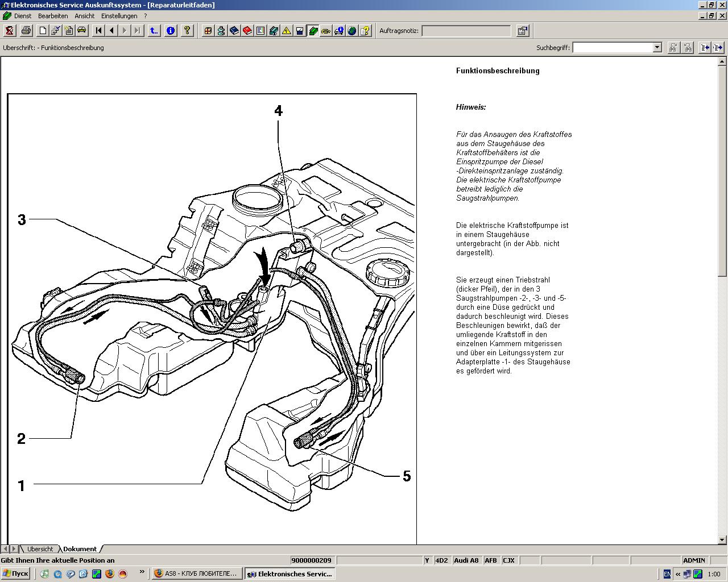Switch to the A58 Firefox taskbar button
Viewport: 728px width, 582px height.
coord(197,573)
